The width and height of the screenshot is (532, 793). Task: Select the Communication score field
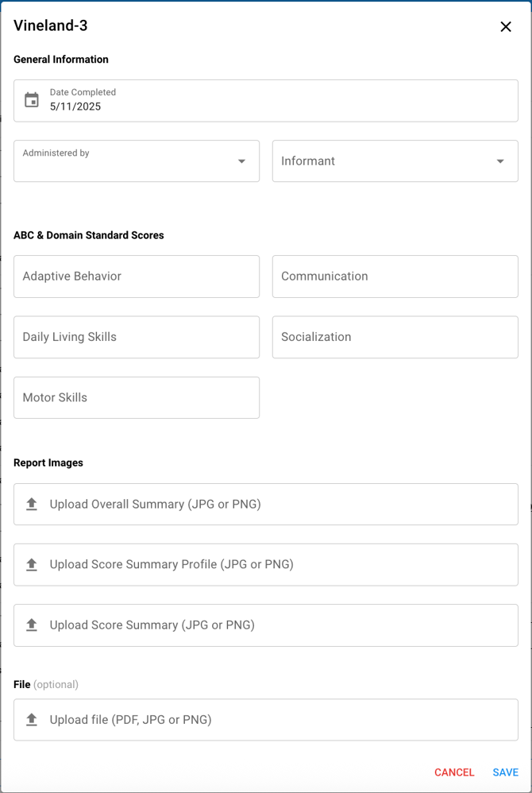tap(395, 277)
